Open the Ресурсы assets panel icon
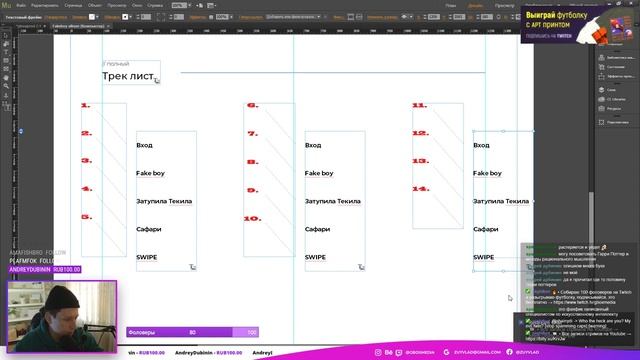Viewport: 640px width, 360px height. 601,109
